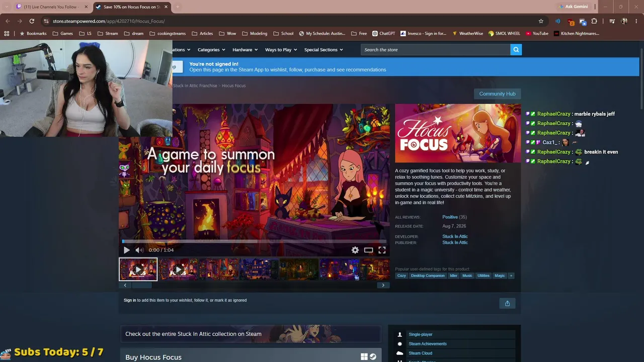This screenshot has width=644, height=362.
Task: Click the screenshot strip horizontal scroll handle
Action: point(142,285)
